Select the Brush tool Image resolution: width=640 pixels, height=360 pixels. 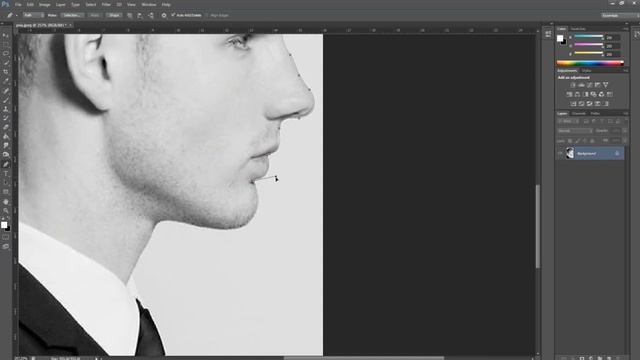tap(6, 100)
